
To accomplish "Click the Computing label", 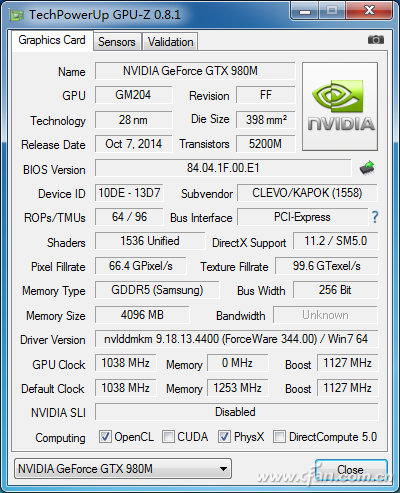I will click(60, 438).
